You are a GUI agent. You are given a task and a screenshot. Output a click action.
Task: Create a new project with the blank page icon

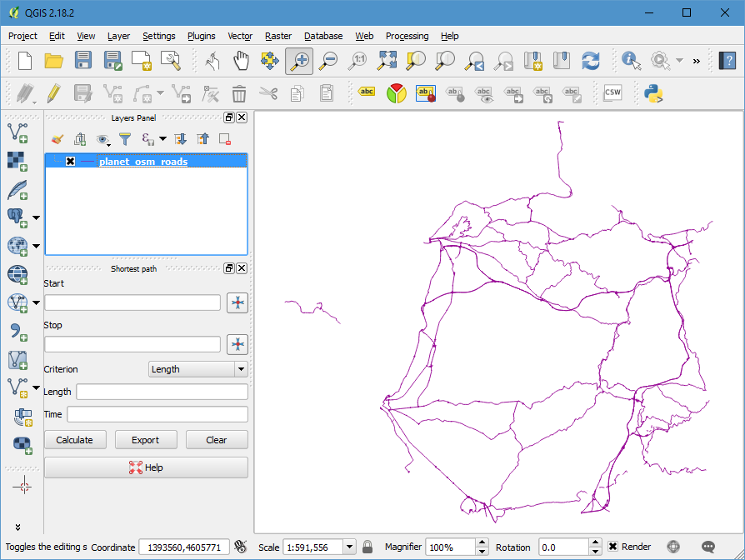25,61
